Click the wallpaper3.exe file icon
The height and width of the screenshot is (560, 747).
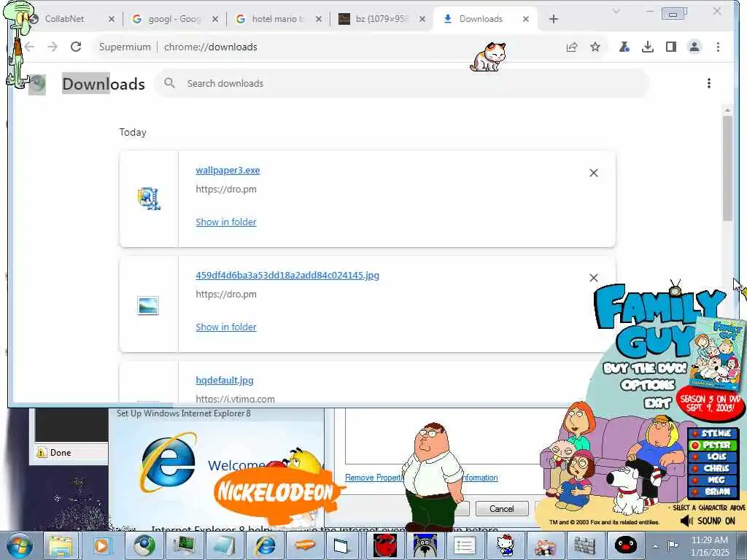(x=149, y=198)
